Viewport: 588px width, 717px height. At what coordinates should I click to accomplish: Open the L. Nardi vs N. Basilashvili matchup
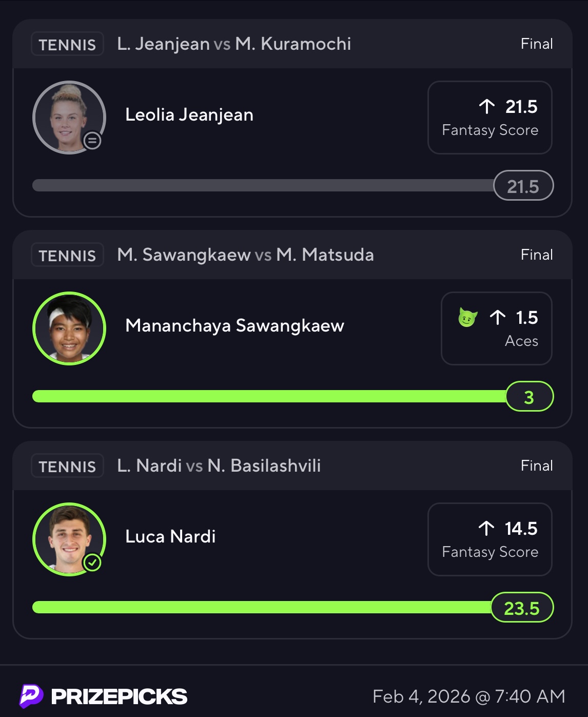click(219, 466)
